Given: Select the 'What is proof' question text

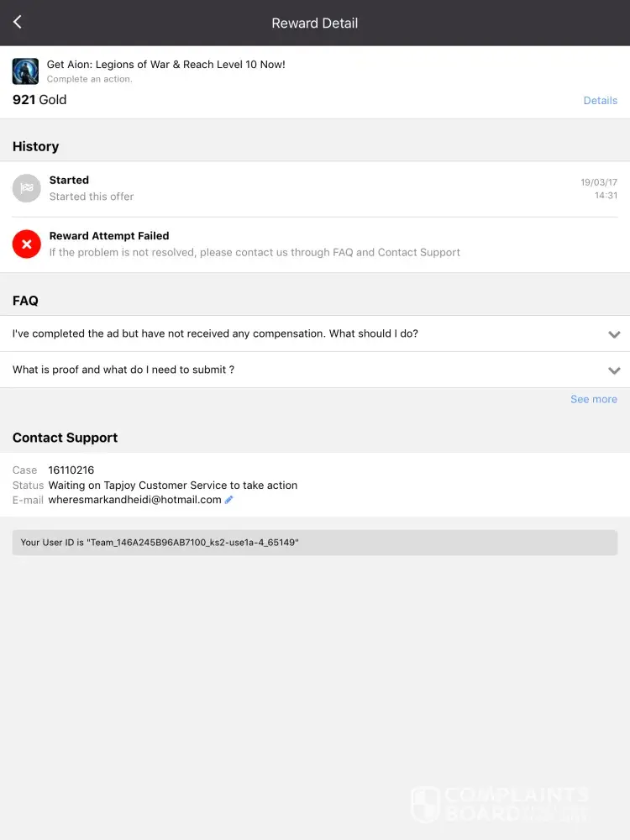Looking at the screenshot, I should pyautogui.click(x=123, y=370).
